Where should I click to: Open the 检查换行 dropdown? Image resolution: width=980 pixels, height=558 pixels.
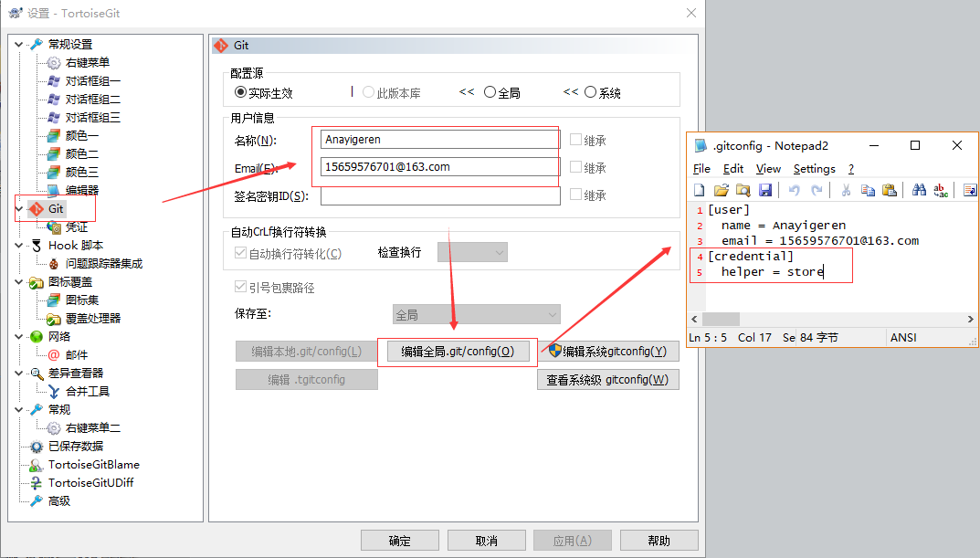coord(472,252)
